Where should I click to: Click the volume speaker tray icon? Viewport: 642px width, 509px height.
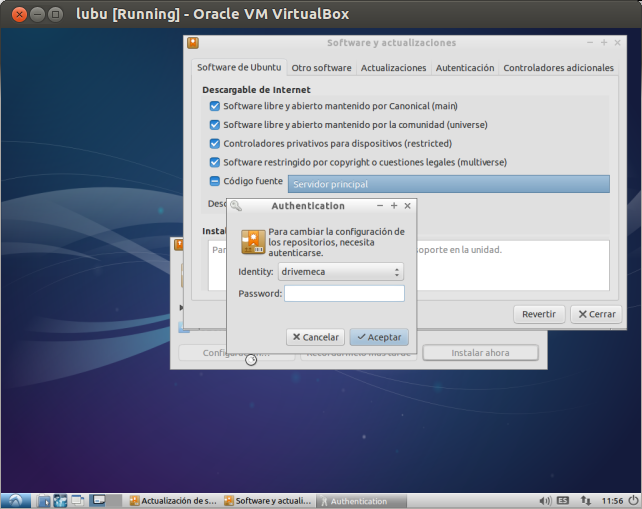tap(545, 501)
